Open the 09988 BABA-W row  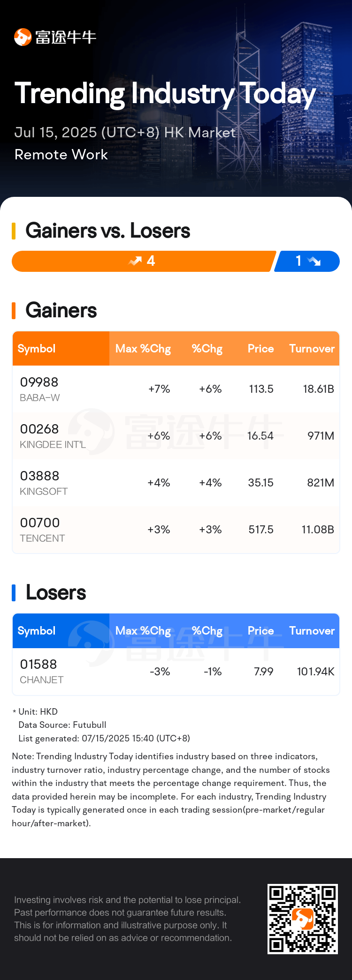pos(176,389)
